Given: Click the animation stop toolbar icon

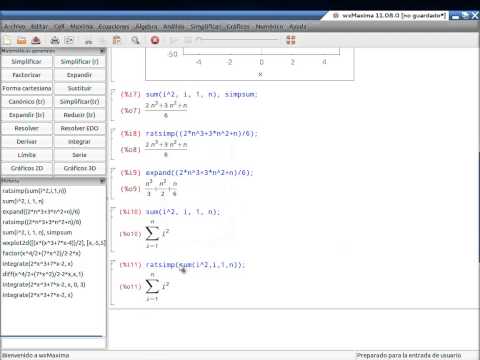Looking at the screenshot, I should click(188, 40).
